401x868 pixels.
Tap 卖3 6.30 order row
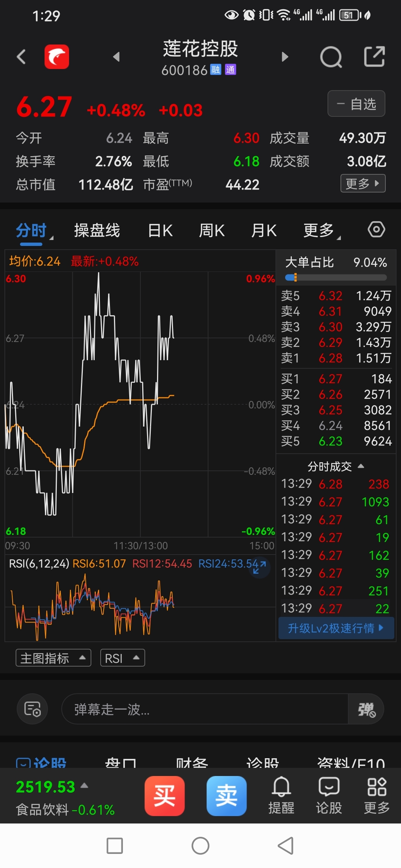tap(336, 327)
